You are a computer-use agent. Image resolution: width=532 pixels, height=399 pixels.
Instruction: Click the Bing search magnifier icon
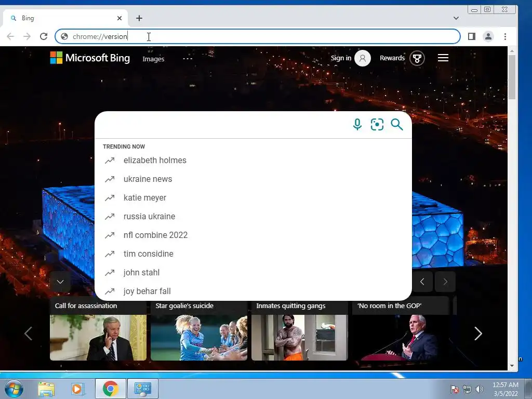(396, 125)
